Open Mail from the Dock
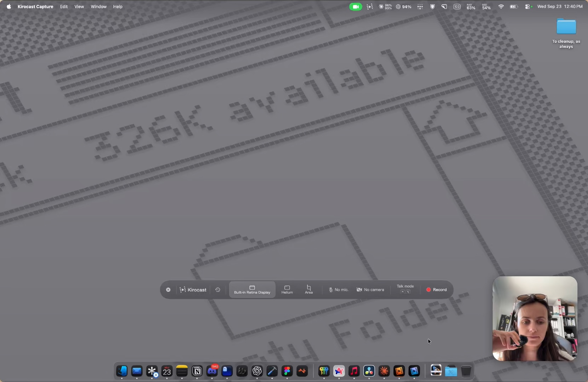The height and width of the screenshot is (382, 588). pyautogui.click(x=137, y=371)
